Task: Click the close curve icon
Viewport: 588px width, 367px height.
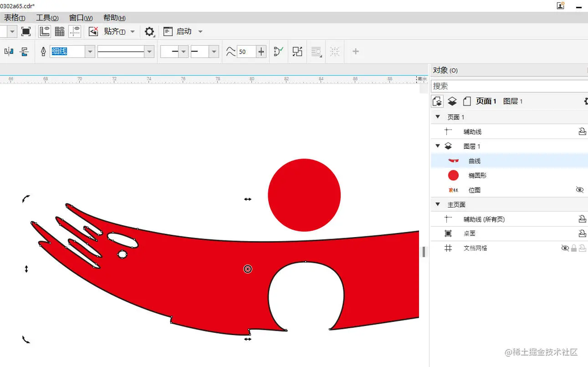Action: pos(278,51)
